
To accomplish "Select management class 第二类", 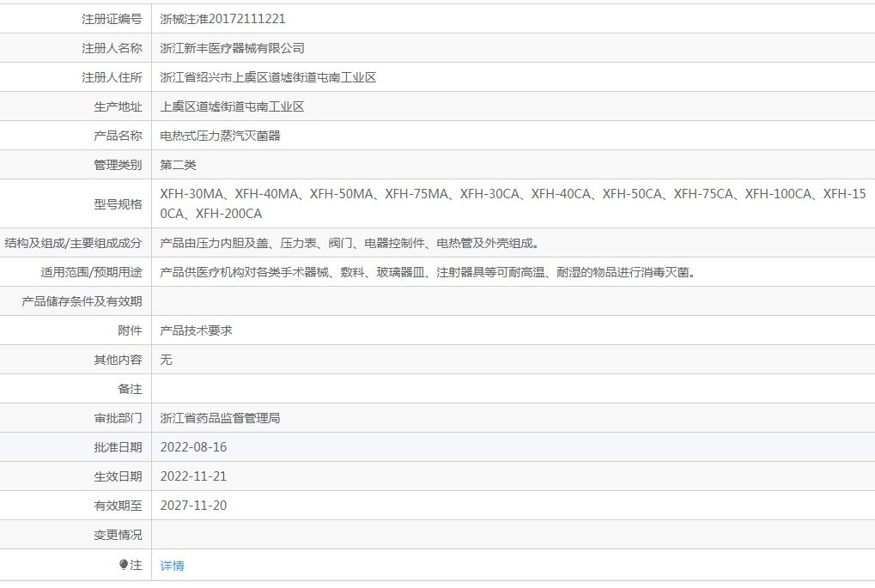I will click(x=178, y=165).
